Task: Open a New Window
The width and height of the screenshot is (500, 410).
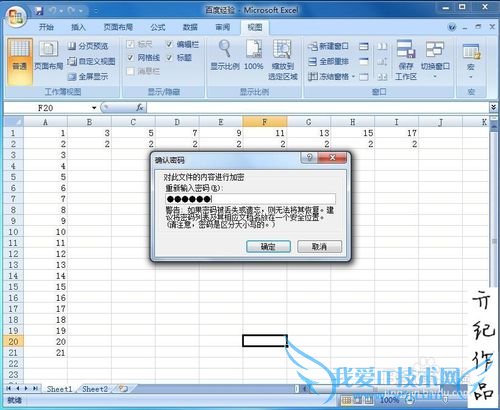Action: click(329, 46)
